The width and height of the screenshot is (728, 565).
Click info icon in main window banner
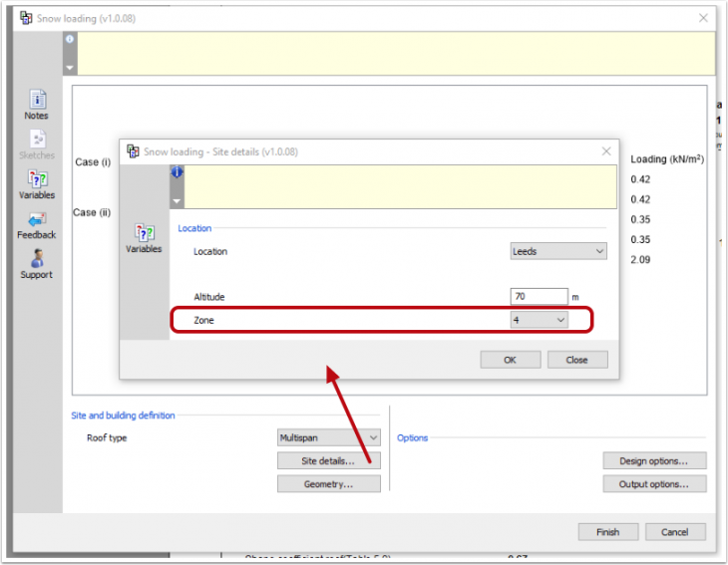[69, 39]
